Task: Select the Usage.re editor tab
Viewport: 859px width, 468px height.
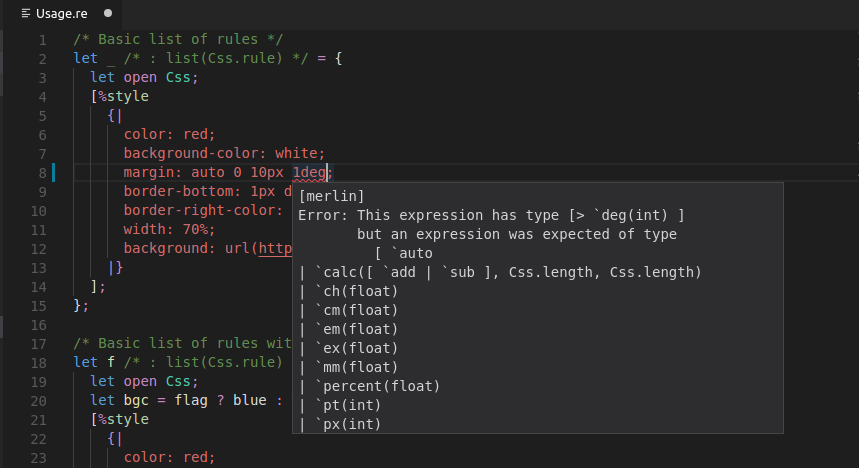Action: 63,14
